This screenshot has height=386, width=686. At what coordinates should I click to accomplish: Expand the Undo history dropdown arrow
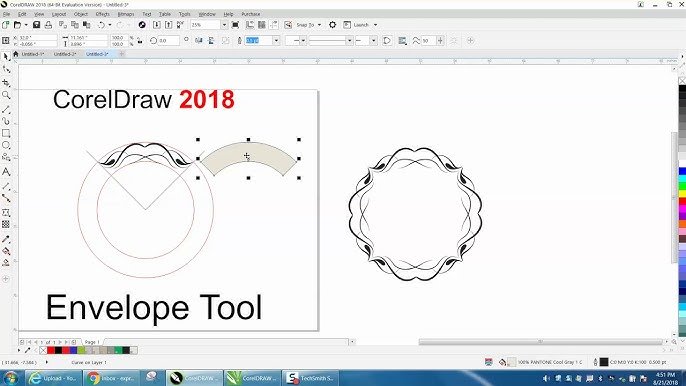(109, 25)
